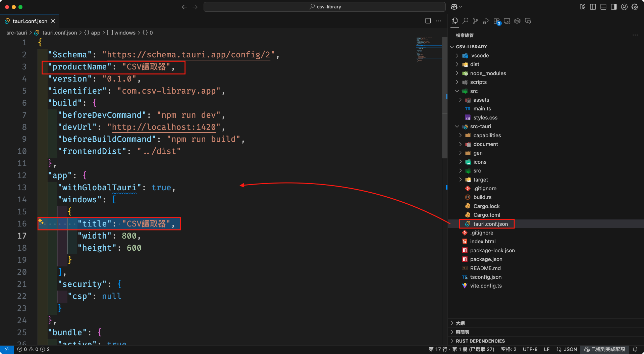This screenshot has width=644, height=354.
Task: Open the Customize Layout icon
Action: (x=583, y=7)
